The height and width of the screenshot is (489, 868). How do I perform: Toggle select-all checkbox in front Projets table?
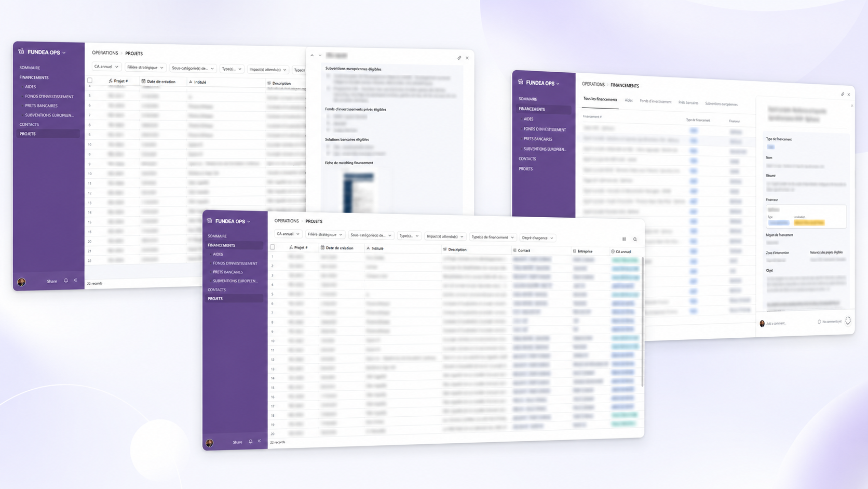(x=273, y=247)
